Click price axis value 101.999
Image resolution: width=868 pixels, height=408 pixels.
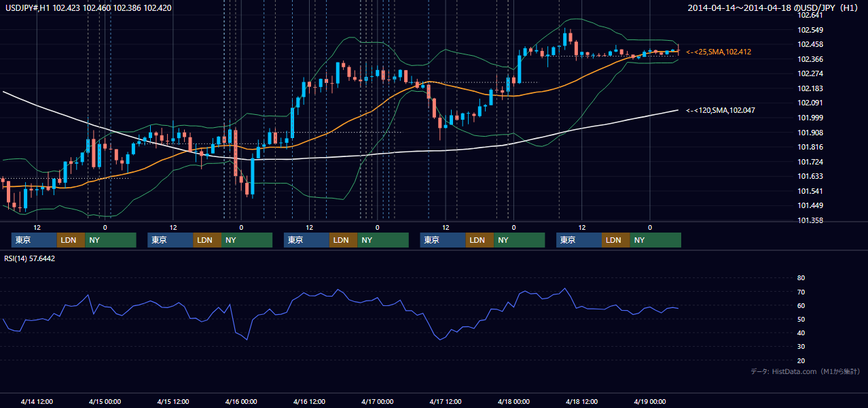810,118
